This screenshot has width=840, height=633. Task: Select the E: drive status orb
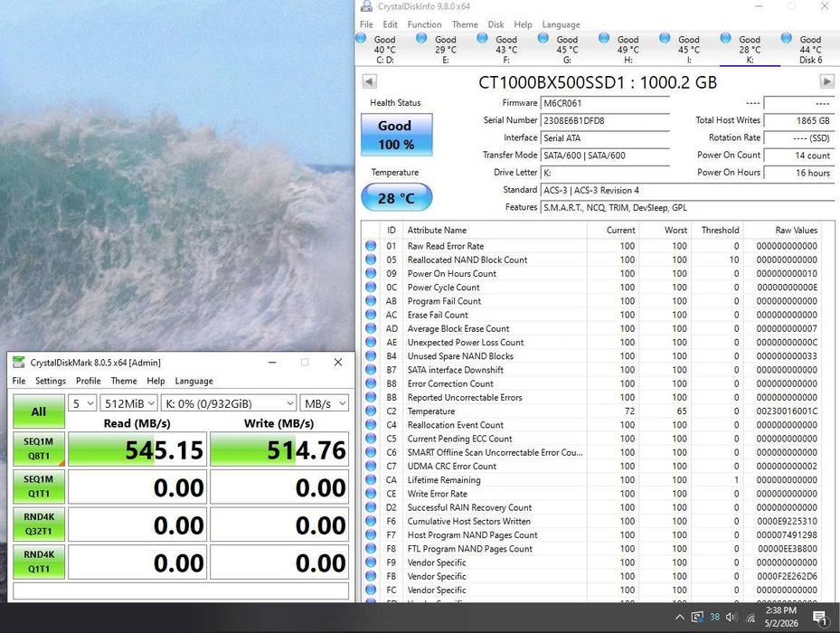(x=421, y=38)
